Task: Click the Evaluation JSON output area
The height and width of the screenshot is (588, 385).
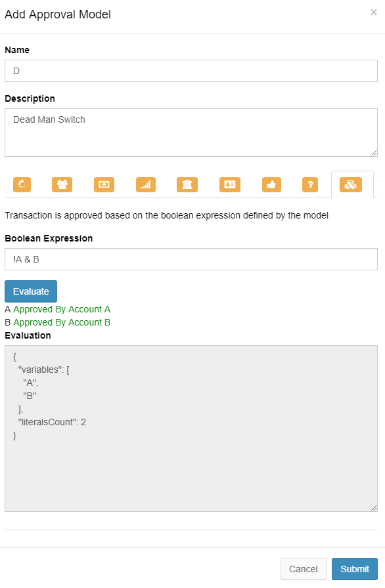Action: 191,427
